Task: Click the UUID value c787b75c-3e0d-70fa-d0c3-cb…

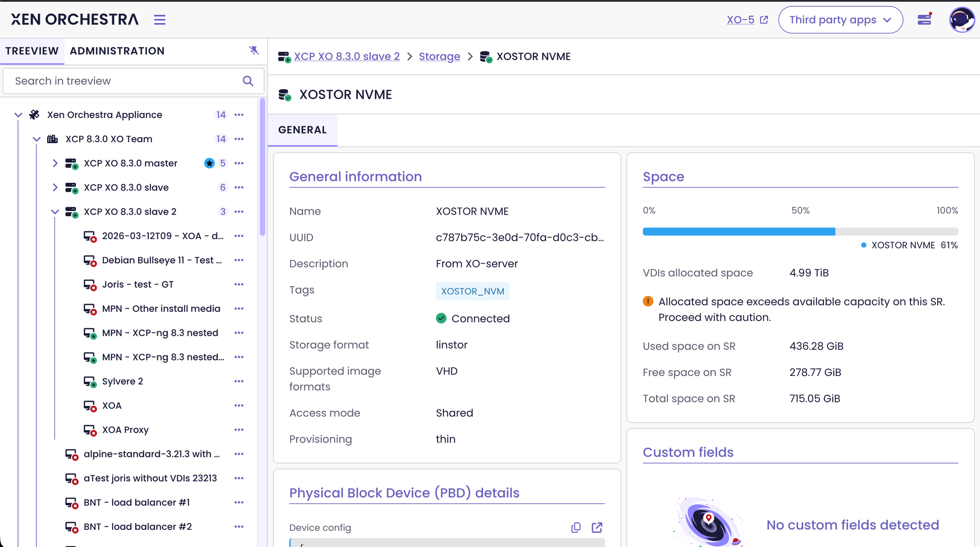Action: point(520,238)
